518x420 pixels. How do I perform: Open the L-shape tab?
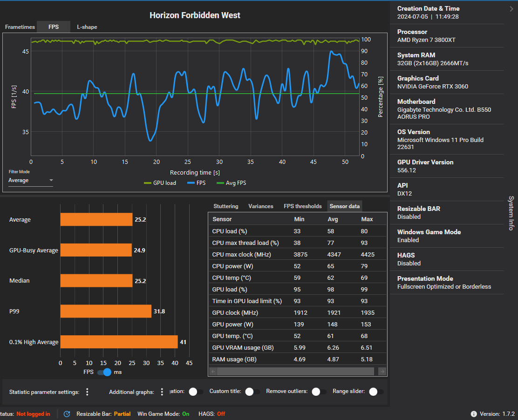[x=87, y=27]
